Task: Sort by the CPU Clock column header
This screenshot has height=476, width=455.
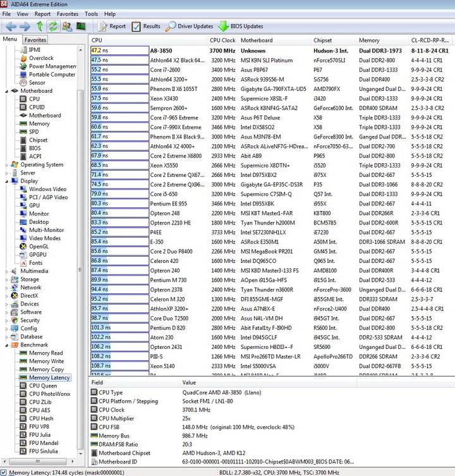Action: click(x=222, y=40)
